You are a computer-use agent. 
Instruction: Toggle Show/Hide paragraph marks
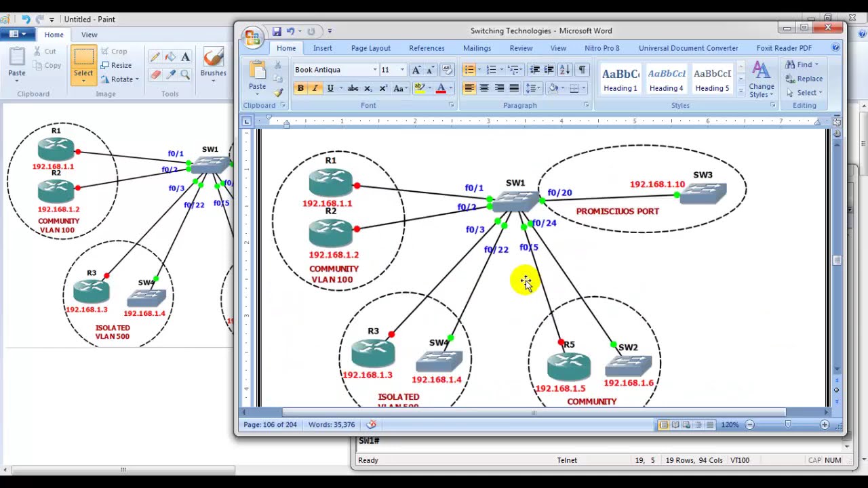coord(582,70)
